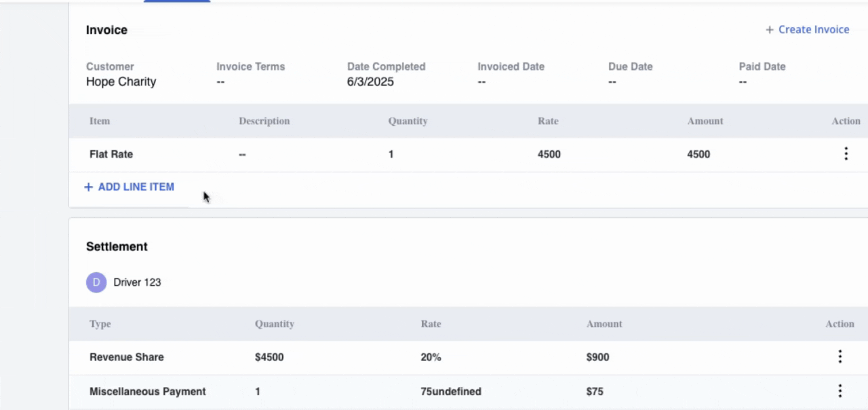Image resolution: width=868 pixels, height=410 pixels.
Task: Click the purple Driver avatar circle
Action: [x=96, y=282]
